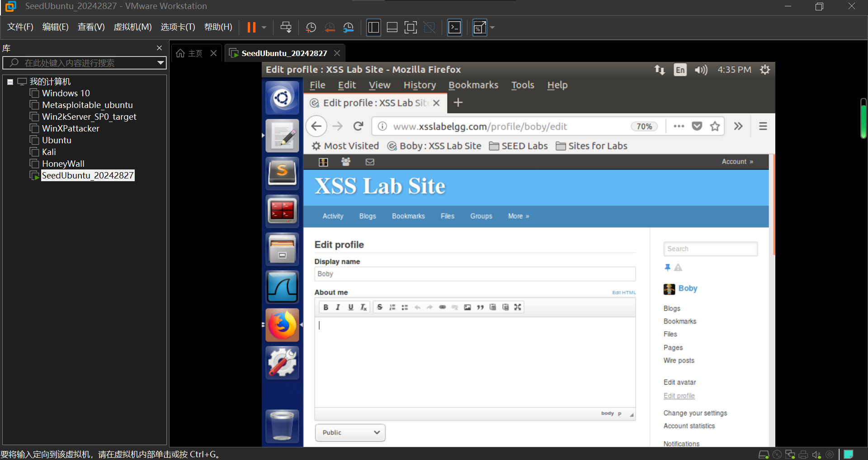Click the Insert Image icon in editor
The width and height of the screenshot is (868, 460).
point(467,307)
